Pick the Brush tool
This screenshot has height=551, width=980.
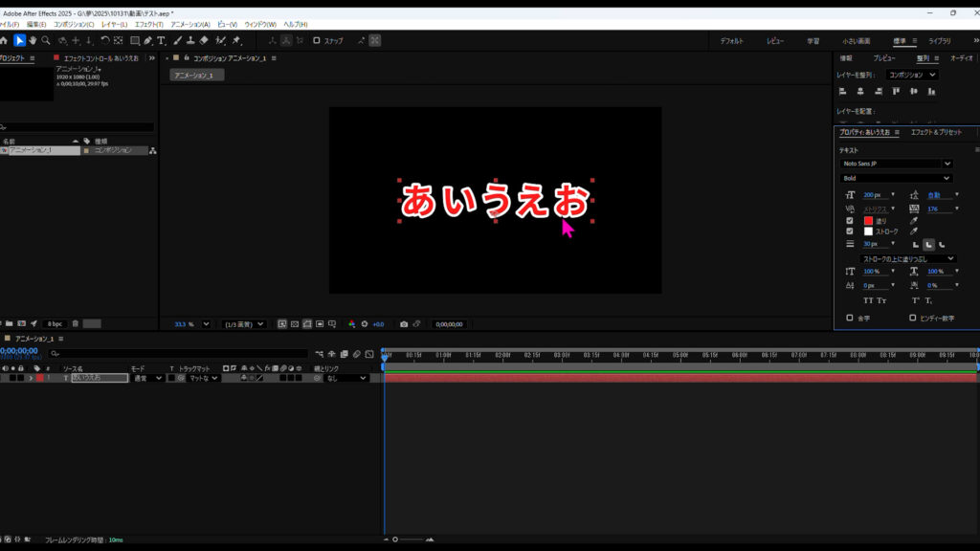(177, 40)
